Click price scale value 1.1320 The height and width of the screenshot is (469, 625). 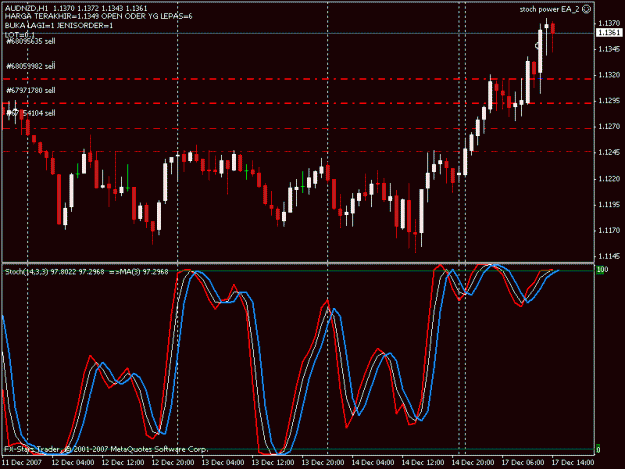coord(609,75)
